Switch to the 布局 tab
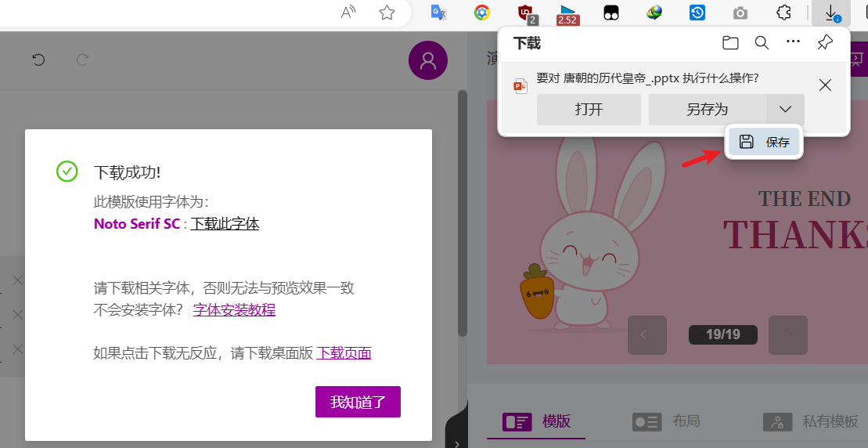Screen dimensions: 868x448 (x=667, y=421)
